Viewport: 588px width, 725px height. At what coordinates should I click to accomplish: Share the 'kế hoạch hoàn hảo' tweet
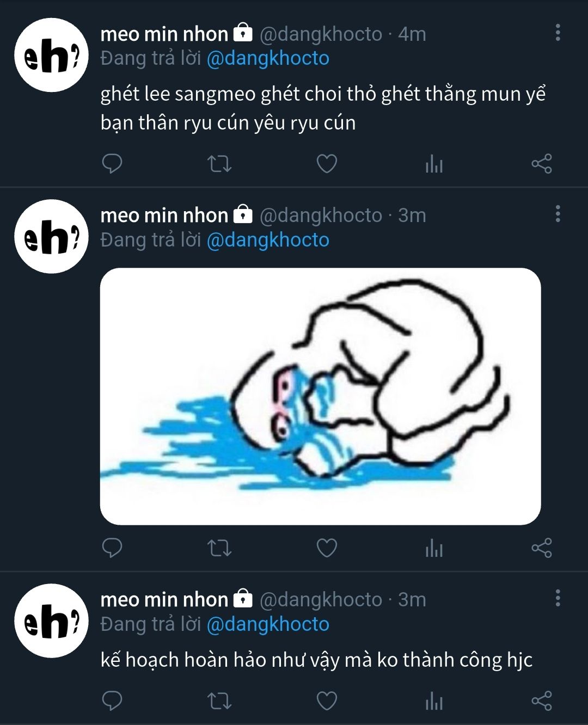point(541,701)
